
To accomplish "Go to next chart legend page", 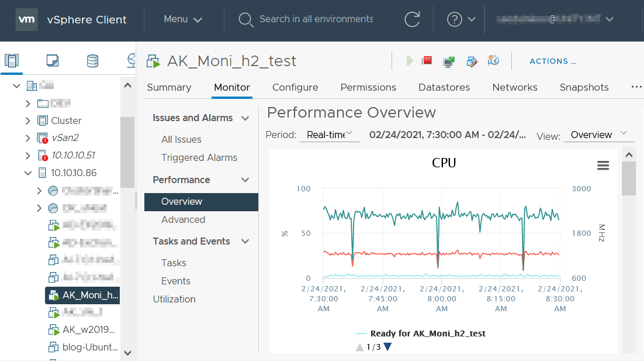I will pyautogui.click(x=387, y=347).
